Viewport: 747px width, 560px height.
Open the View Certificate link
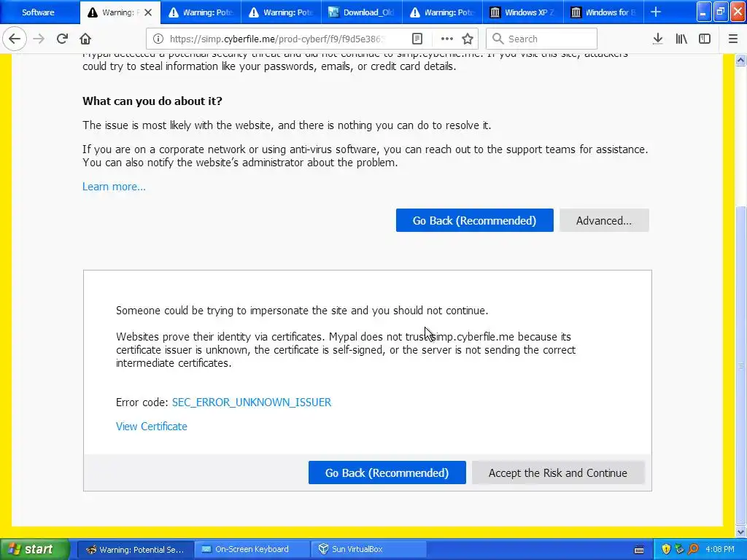152,426
